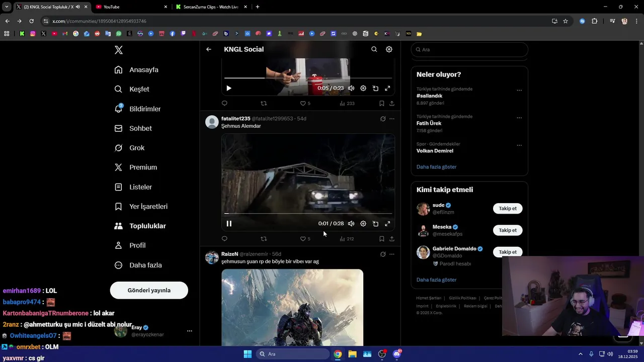Open new browser tab plus button

(258, 7)
